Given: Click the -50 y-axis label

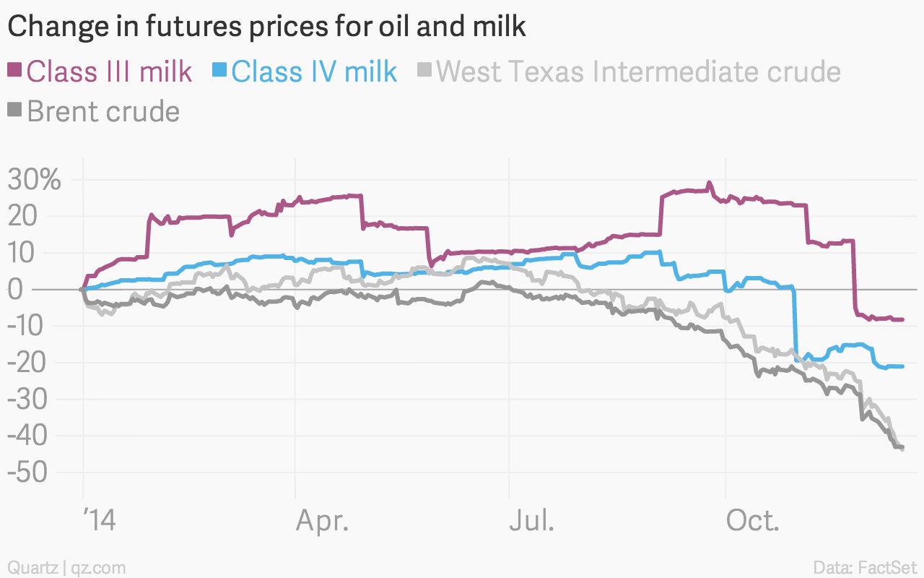Looking at the screenshot, I should [27, 473].
